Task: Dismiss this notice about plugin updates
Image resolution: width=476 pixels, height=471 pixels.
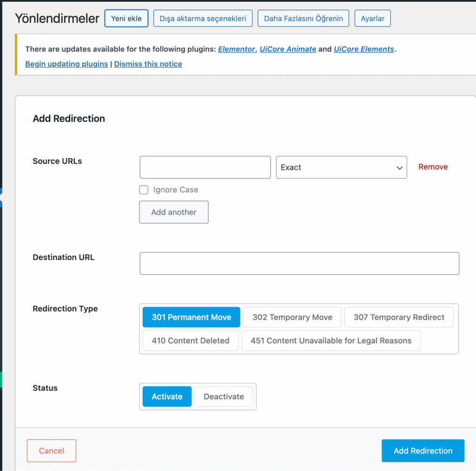Action: [x=148, y=64]
